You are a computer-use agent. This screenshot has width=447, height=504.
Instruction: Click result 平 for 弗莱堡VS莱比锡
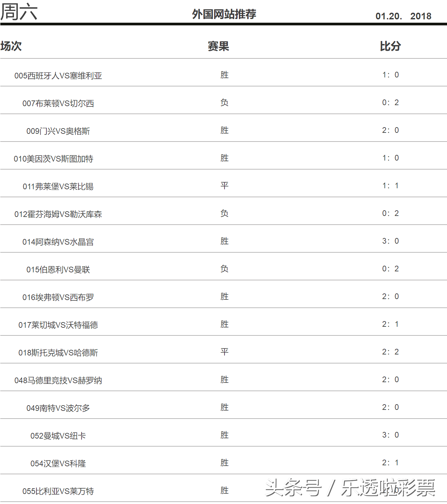tap(225, 186)
